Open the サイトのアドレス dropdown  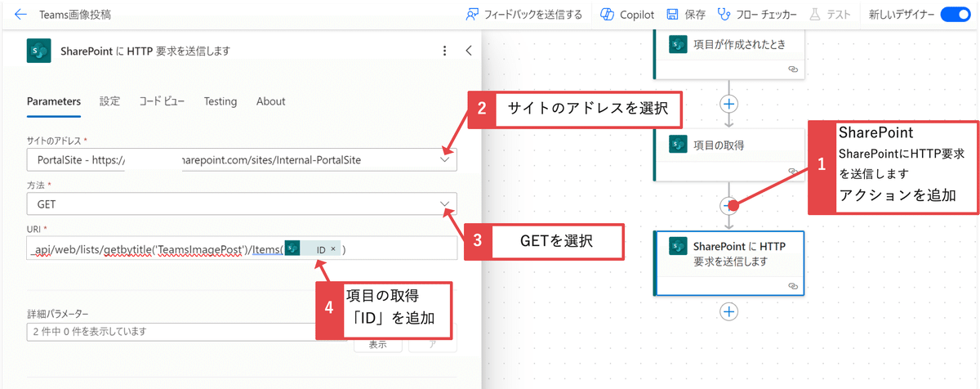tap(242, 159)
